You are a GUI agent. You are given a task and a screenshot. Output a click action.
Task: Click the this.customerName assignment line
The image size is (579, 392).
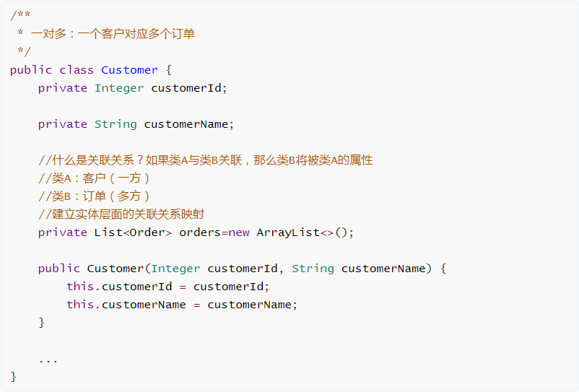[x=181, y=305]
